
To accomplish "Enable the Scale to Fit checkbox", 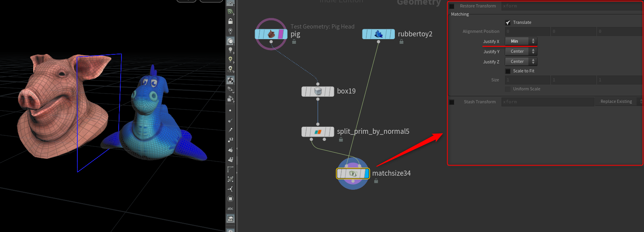I will click(508, 71).
